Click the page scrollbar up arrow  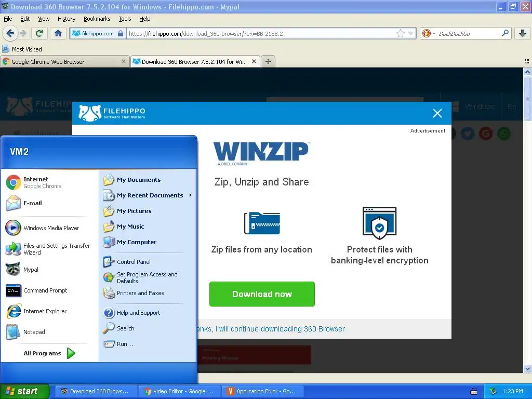pos(527,72)
